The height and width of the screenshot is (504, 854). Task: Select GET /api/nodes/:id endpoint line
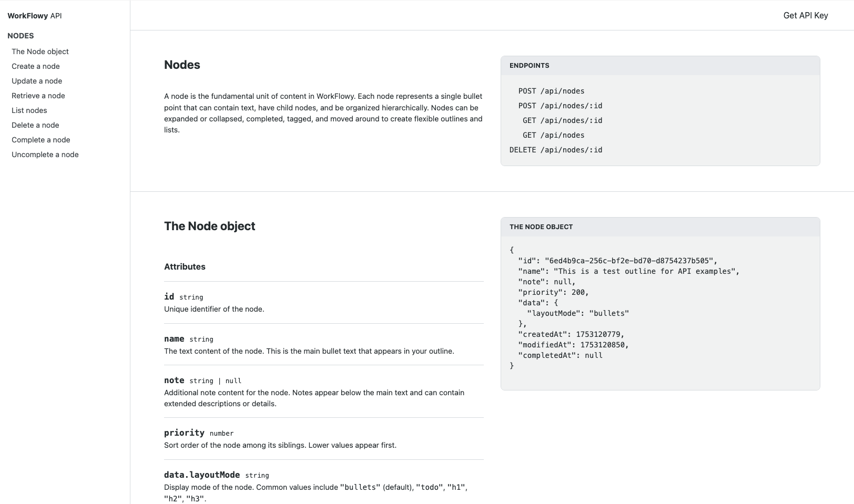(x=562, y=120)
